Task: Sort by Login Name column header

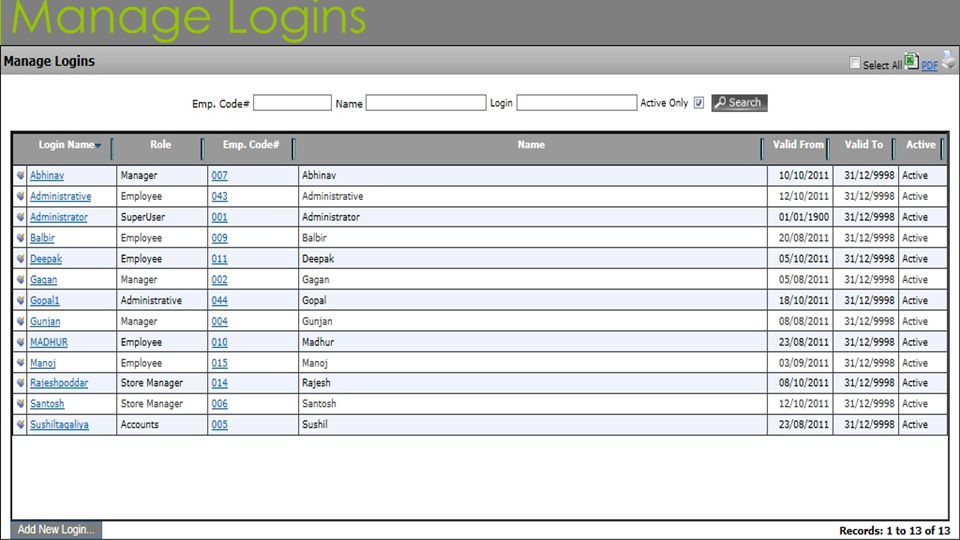Action: coord(67,145)
